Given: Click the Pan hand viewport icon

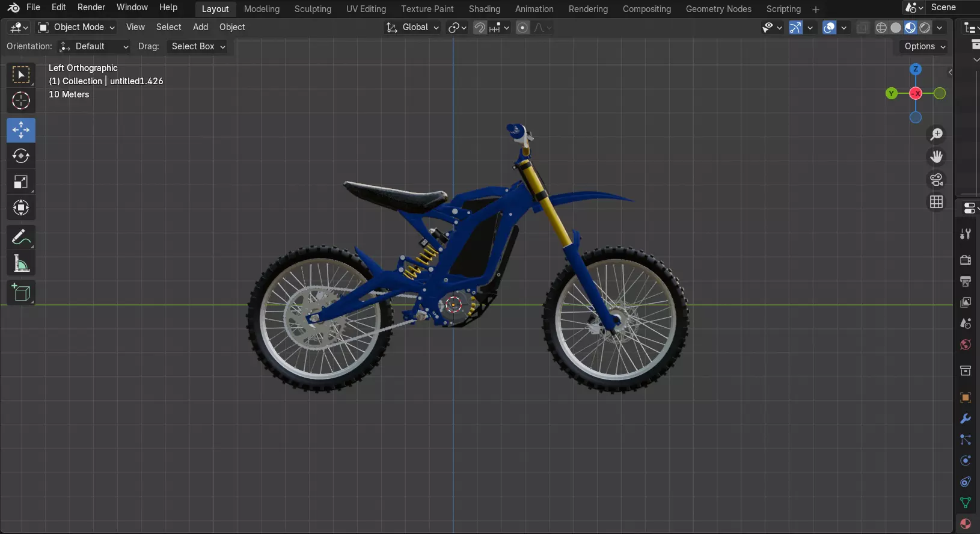Looking at the screenshot, I should [937, 157].
